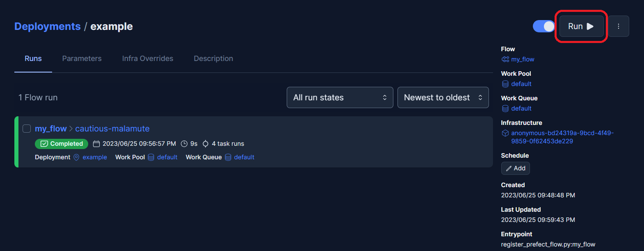This screenshot has width=644, height=251.
Task: Open the All run states dropdown
Action: pos(340,97)
